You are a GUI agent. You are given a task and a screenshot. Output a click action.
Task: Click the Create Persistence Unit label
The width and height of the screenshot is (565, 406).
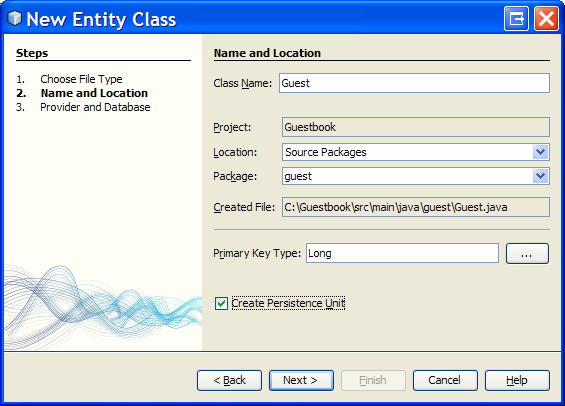[x=288, y=303]
